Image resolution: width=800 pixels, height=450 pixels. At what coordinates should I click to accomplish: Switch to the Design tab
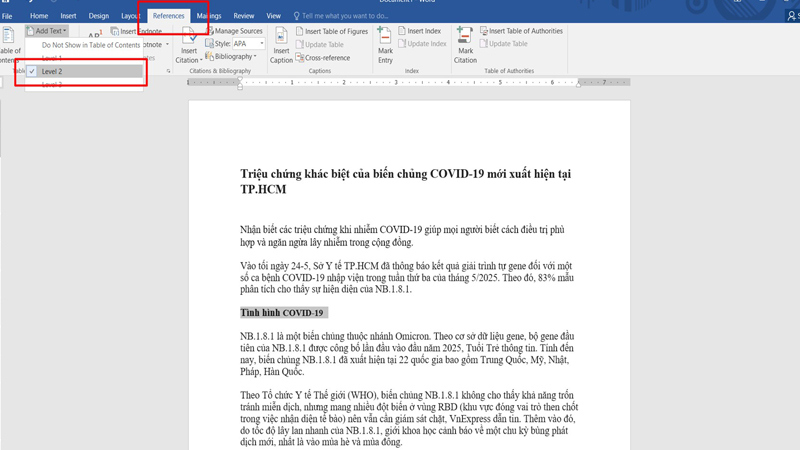[98, 16]
